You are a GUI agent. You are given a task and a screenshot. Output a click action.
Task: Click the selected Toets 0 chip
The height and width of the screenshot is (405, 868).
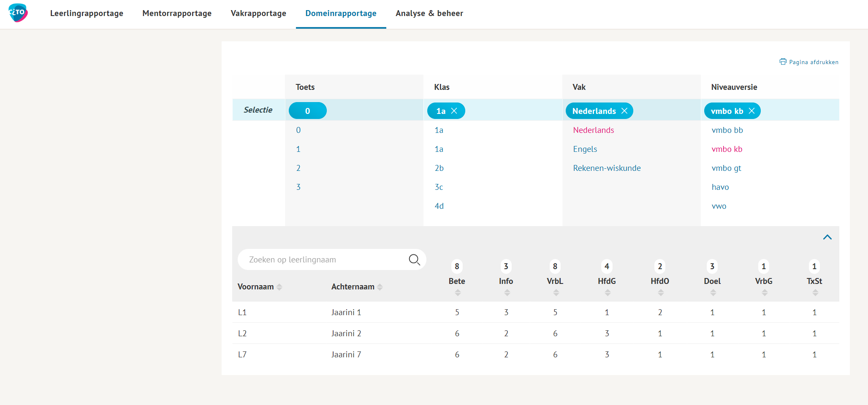(307, 111)
